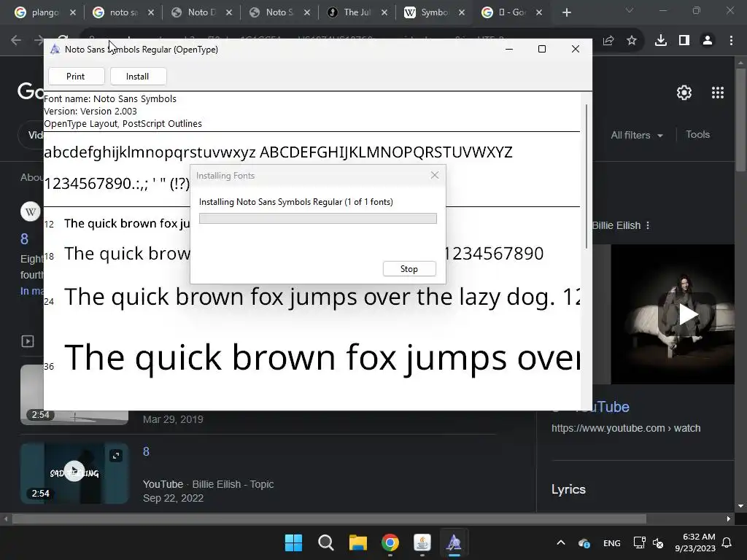Expand the video thumbnail preview icon
Viewport: 747px width, 560px height.
click(116, 456)
